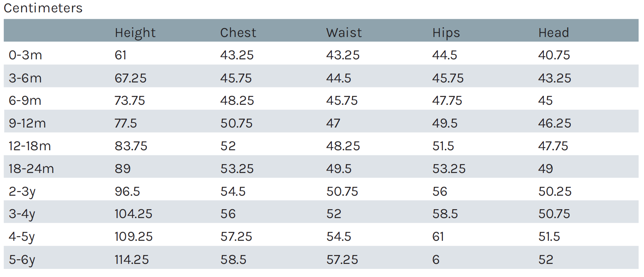This screenshot has width=644, height=277.
Task: Select the 12-18m size row label
Action: click(30, 146)
